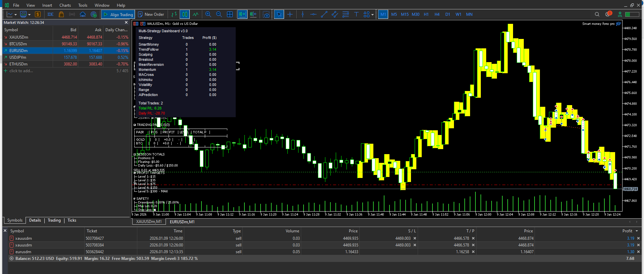Select the crosshair cursor tool
The image size is (644, 274).
(x=290, y=14)
